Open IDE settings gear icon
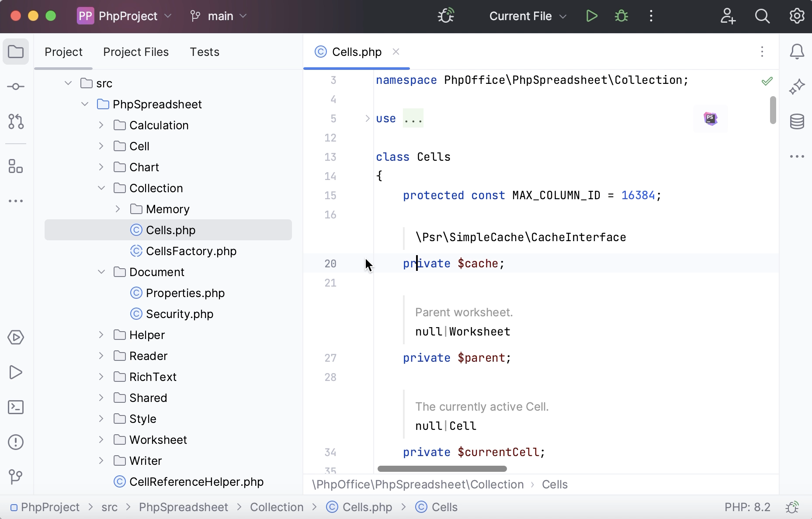This screenshot has height=519, width=812. coord(797,16)
